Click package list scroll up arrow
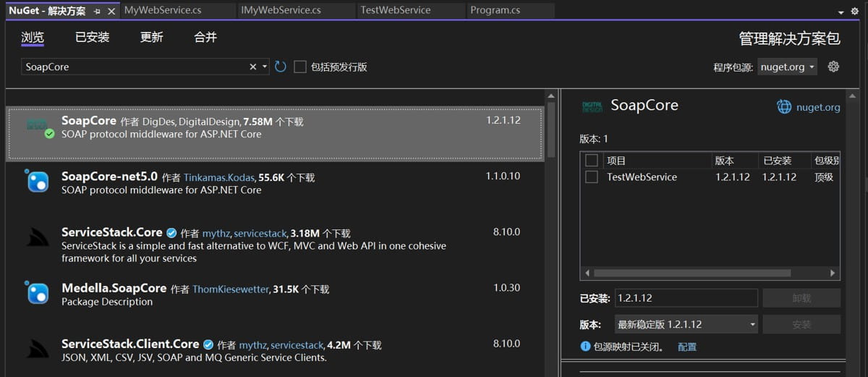This screenshot has width=868, height=377. [x=551, y=96]
